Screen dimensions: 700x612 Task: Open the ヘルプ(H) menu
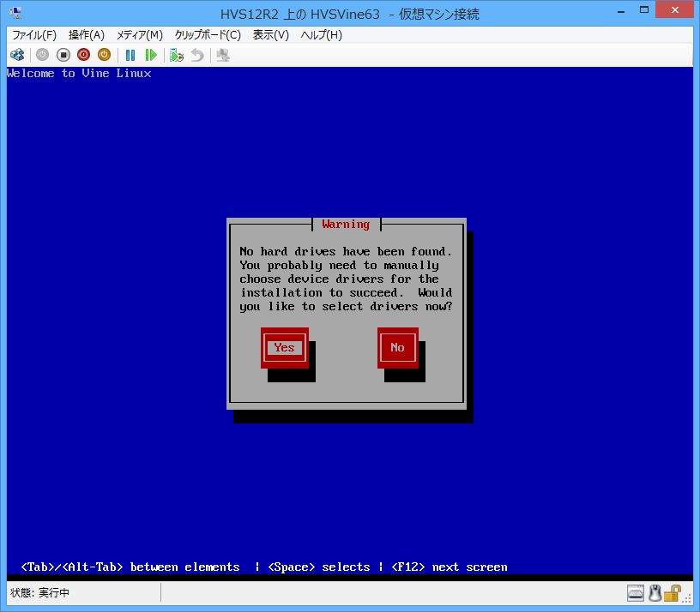coord(321,35)
